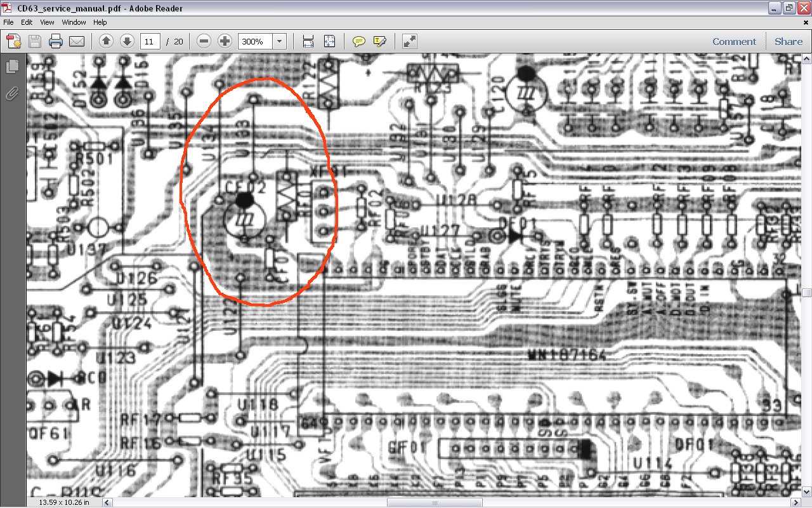Open the View menu
Screen dimensions: 812x508
47,22
